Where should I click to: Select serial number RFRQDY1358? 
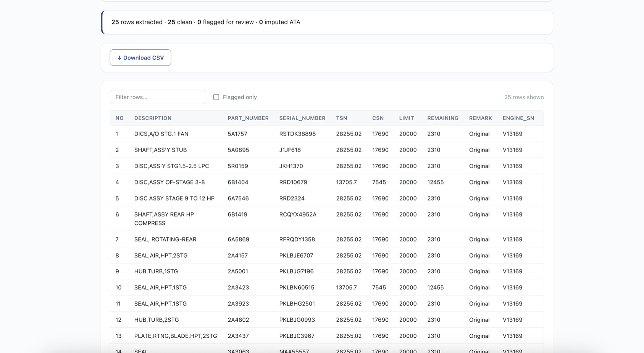click(x=297, y=239)
